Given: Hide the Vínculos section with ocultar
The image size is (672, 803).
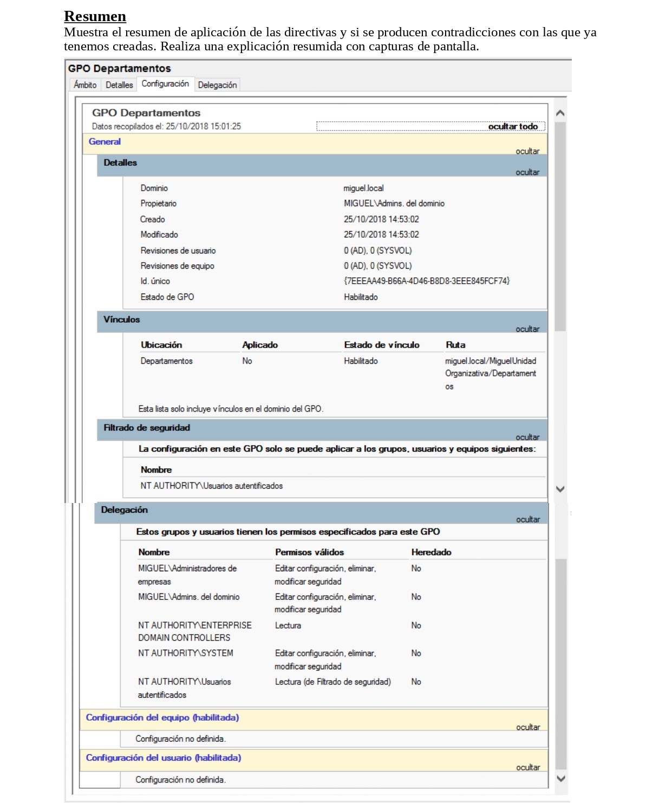Looking at the screenshot, I should coord(527,329).
